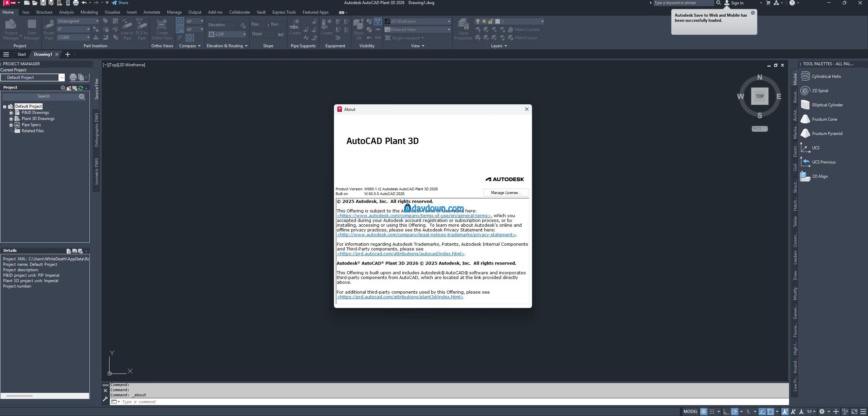Image resolution: width=868 pixels, height=416 pixels.
Task: Click the Undo arrow icon
Action: click(x=84, y=3)
